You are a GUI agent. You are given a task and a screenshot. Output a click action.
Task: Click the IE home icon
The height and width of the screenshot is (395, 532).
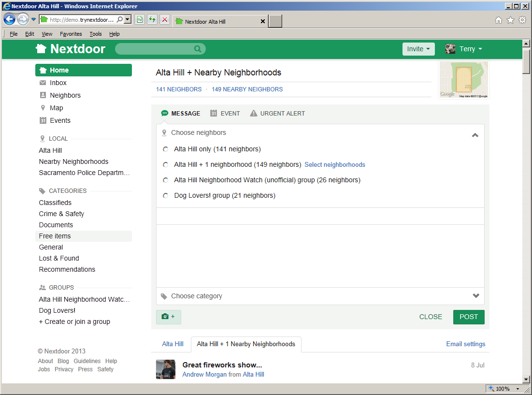pos(499,20)
